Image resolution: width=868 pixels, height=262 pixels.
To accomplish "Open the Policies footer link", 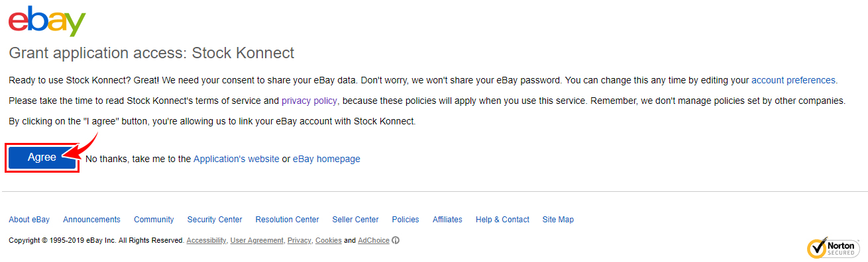I will coord(406,220).
